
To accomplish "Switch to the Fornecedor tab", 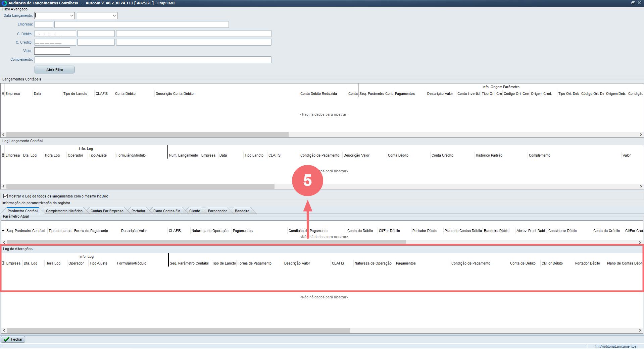I will [217, 211].
